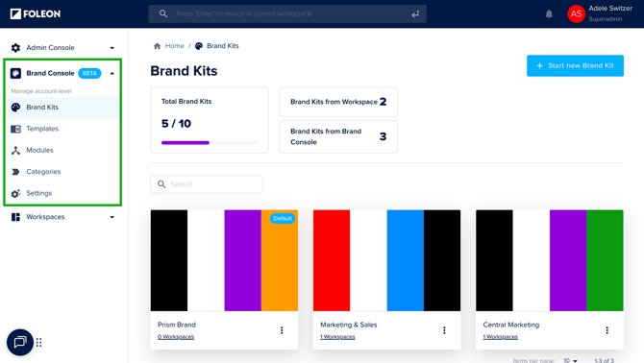The image size is (644, 363).
Task: Click green swatch in Central Marketing
Action: click(x=605, y=260)
